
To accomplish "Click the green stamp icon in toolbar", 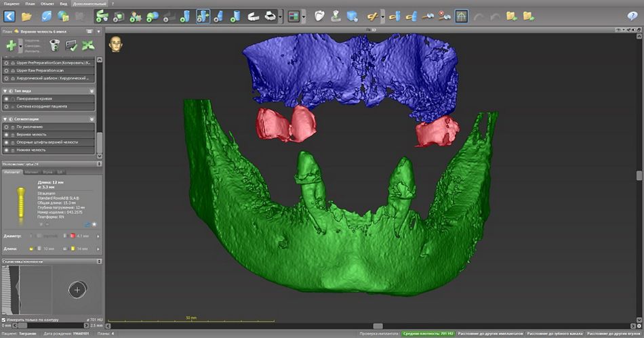I will point(336,16).
